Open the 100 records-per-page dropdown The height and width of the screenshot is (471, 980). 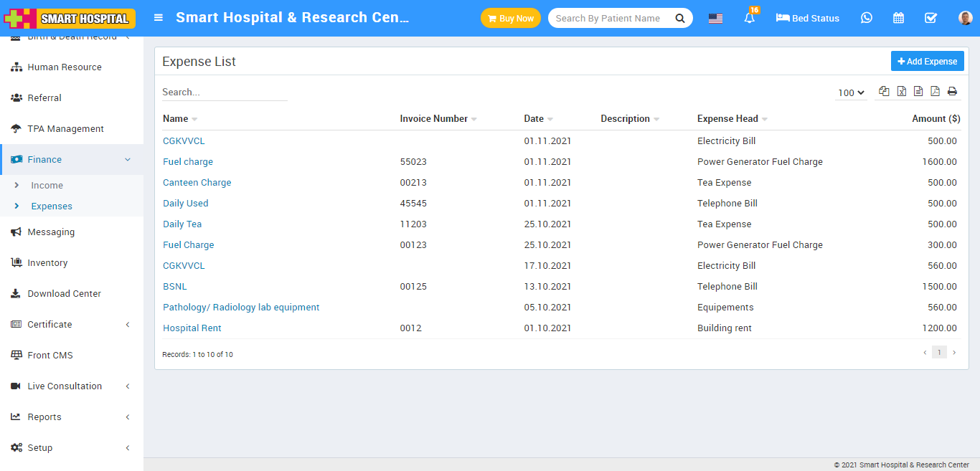click(851, 92)
